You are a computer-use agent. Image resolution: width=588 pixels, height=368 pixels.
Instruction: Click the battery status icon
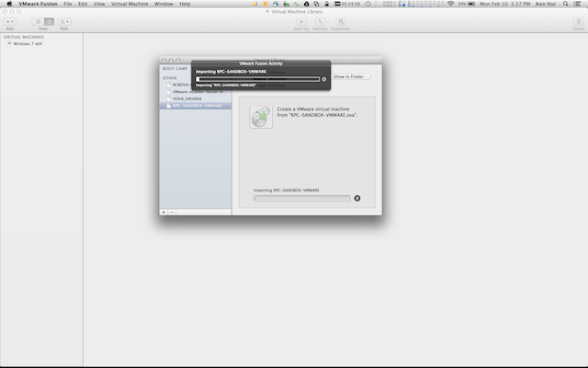pyautogui.click(x=471, y=4)
